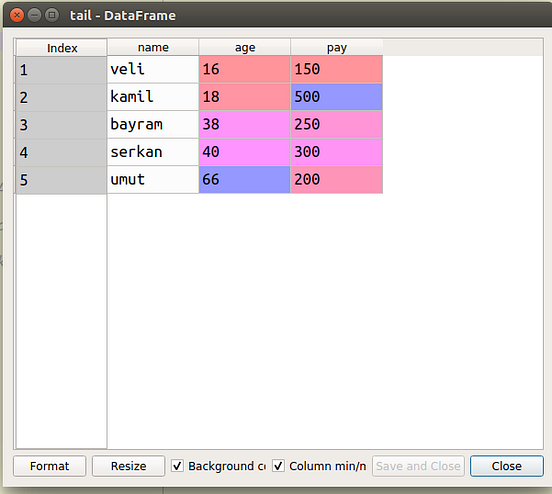Click the Format button
This screenshot has height=494, width=552.
point(50,466)
